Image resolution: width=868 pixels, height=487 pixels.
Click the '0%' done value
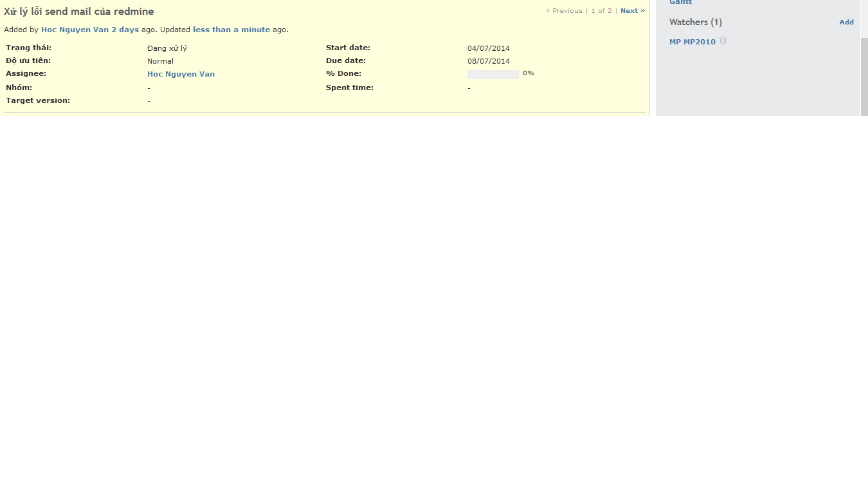coord(529,73)
